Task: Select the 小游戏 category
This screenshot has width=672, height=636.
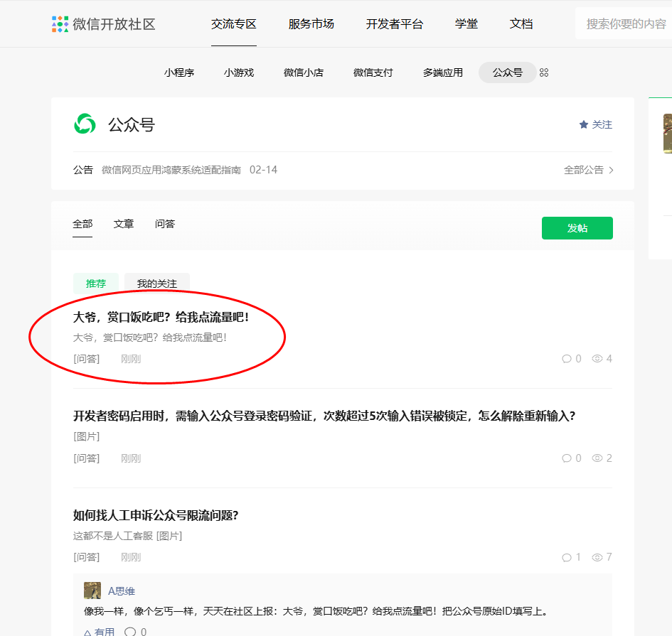Action: point(239,72)
